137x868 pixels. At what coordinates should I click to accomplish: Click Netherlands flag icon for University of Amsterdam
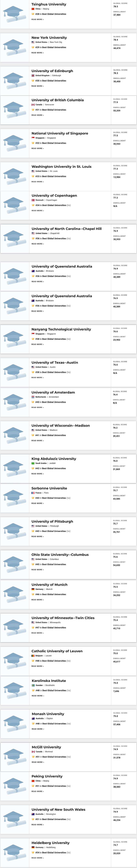[x=33, y=397]
